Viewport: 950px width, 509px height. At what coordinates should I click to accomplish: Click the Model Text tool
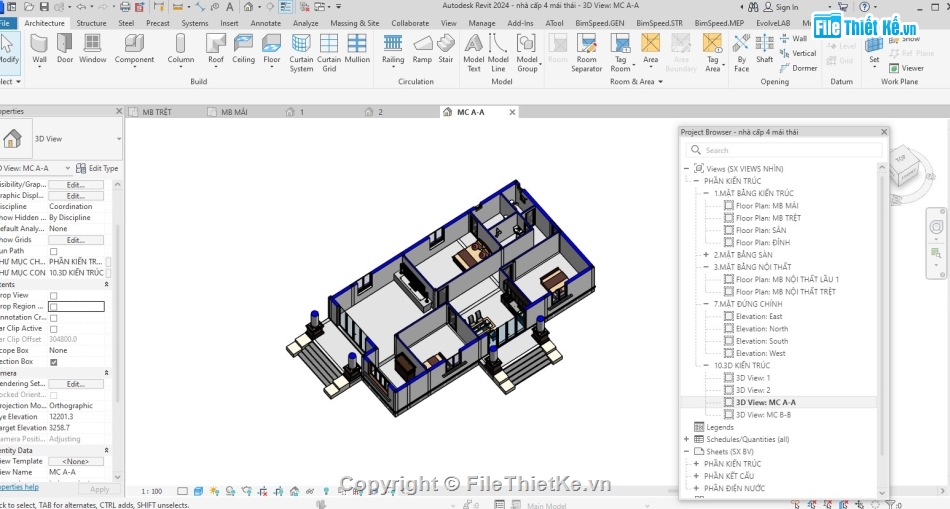(x=474, y=53)
